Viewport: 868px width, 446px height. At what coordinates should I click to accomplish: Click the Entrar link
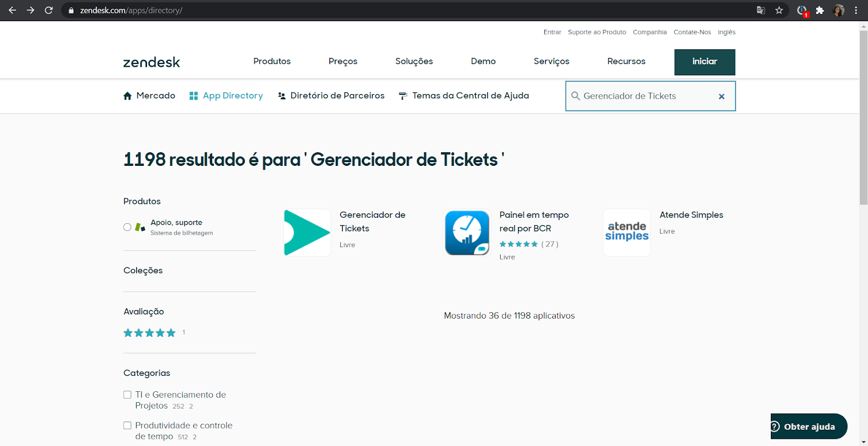click(x=552, y=32)
